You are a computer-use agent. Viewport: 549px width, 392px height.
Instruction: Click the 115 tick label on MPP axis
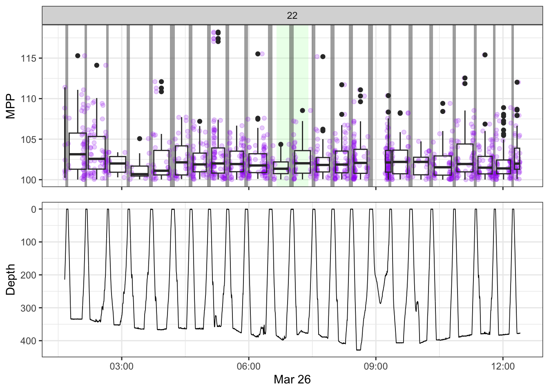pos(29,58)
